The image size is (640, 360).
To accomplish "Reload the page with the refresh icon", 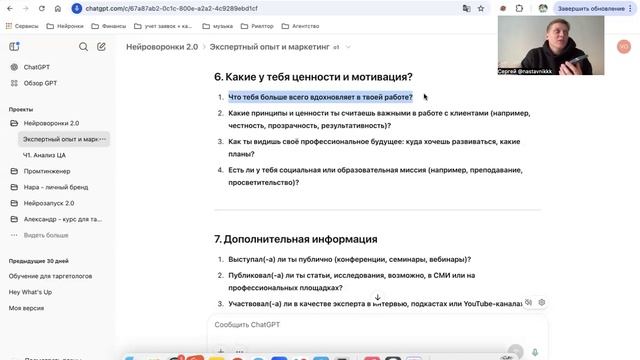I will click(42, 9).
